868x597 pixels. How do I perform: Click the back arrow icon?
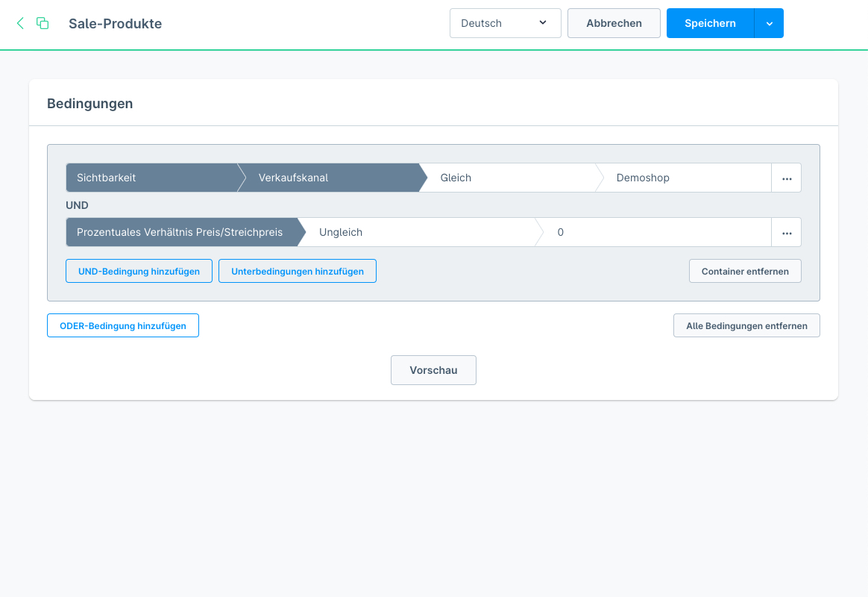(20, 23)
